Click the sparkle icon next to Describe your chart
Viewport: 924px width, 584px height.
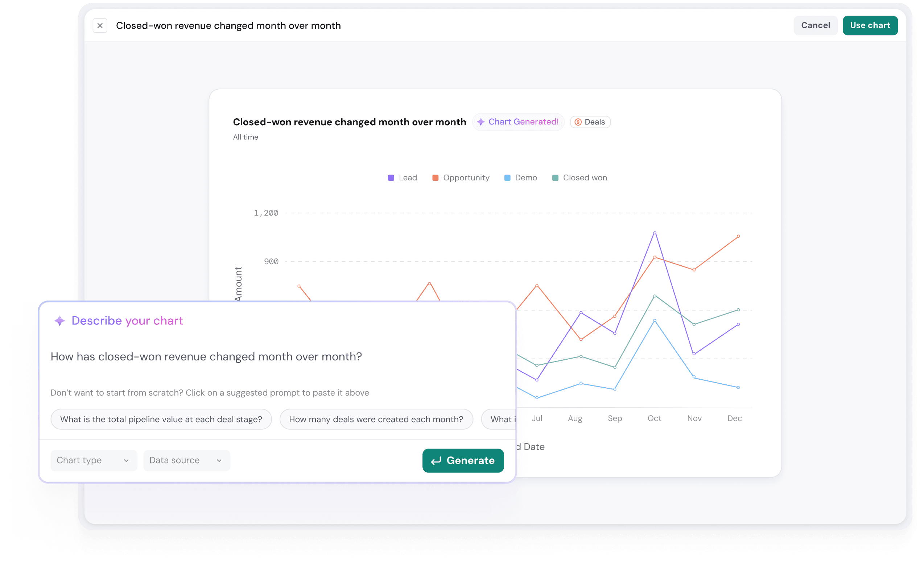(60, 321)
